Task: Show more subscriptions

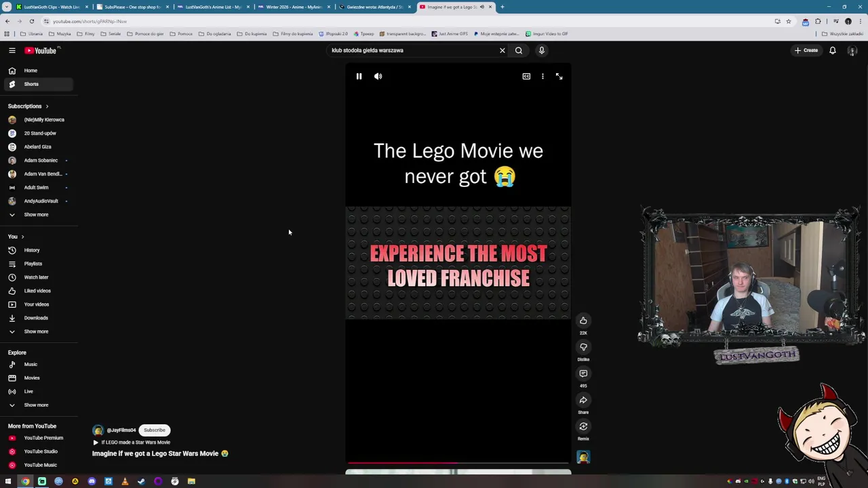Action: (37, 215)
